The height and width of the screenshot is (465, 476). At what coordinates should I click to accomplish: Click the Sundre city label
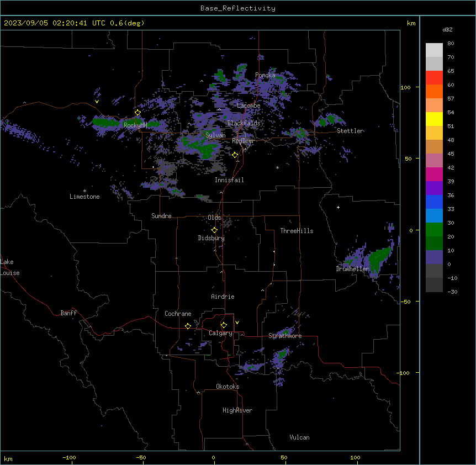click(x=161, y=216)
